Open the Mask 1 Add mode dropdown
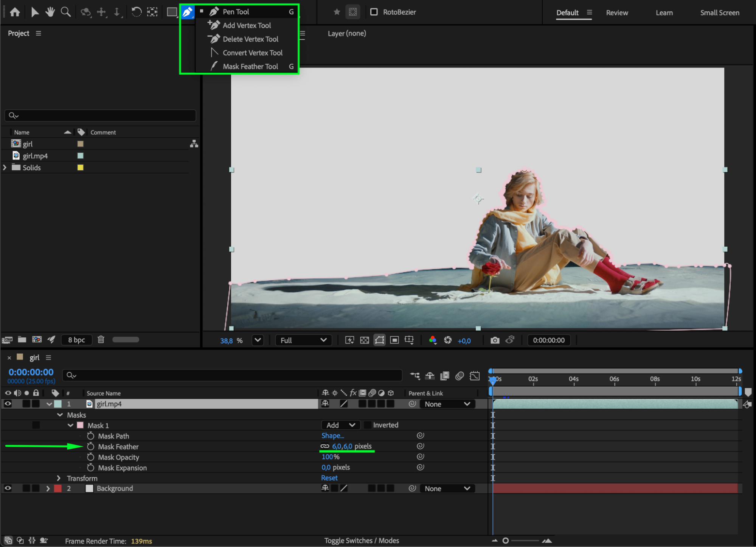The height and width of the screenshot is (547, 756). tap(340, 425)
